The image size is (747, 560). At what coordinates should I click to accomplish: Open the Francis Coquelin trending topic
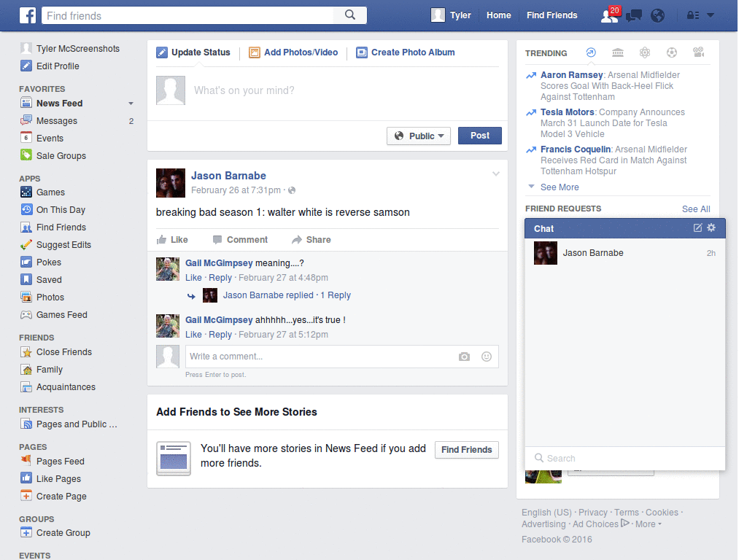tap(576, 149)
